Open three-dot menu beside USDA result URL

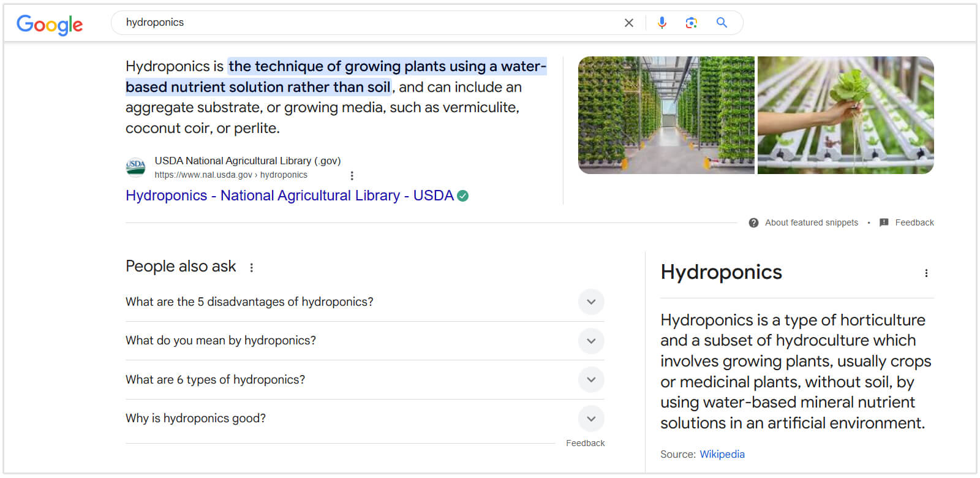[352, 176]
